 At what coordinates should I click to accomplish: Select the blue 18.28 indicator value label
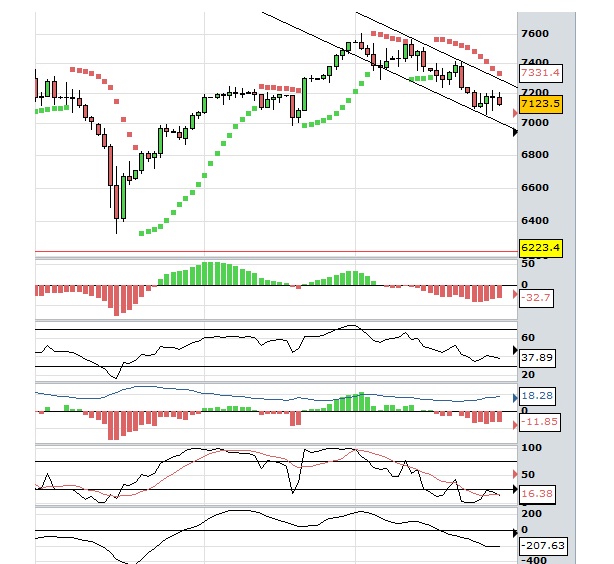pyautogui.click(x=537, y=396)
